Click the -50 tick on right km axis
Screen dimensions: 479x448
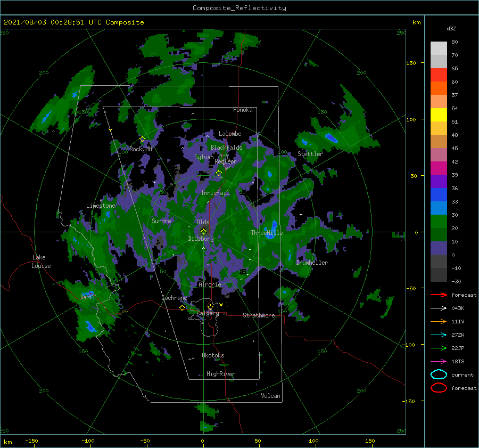412,288
